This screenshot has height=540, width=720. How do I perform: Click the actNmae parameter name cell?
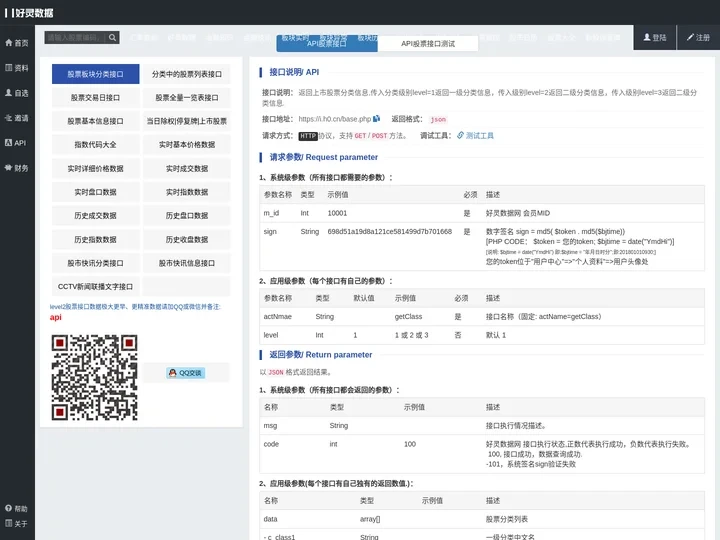point(277,316)
